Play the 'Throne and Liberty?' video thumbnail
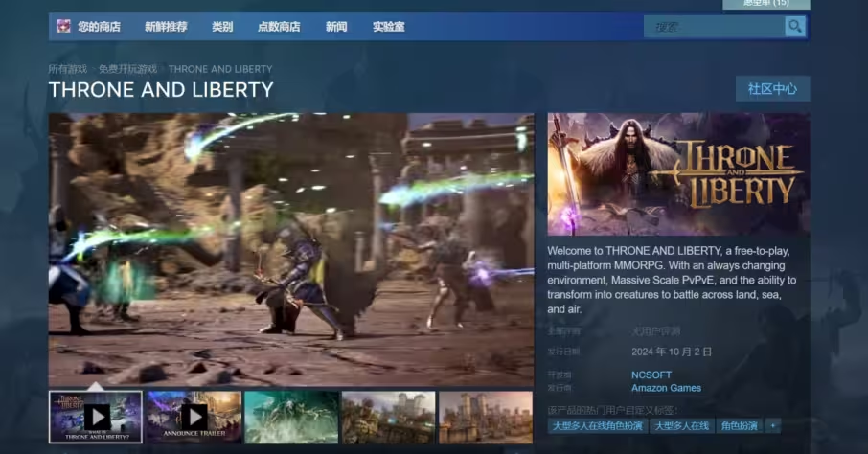 [96, 417]
